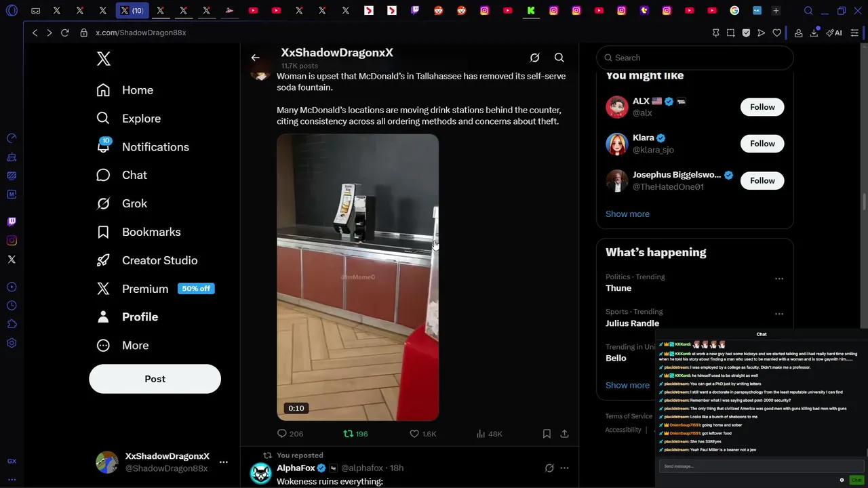Follow ALX account
The image size is (868, 488).
(762, 107)
